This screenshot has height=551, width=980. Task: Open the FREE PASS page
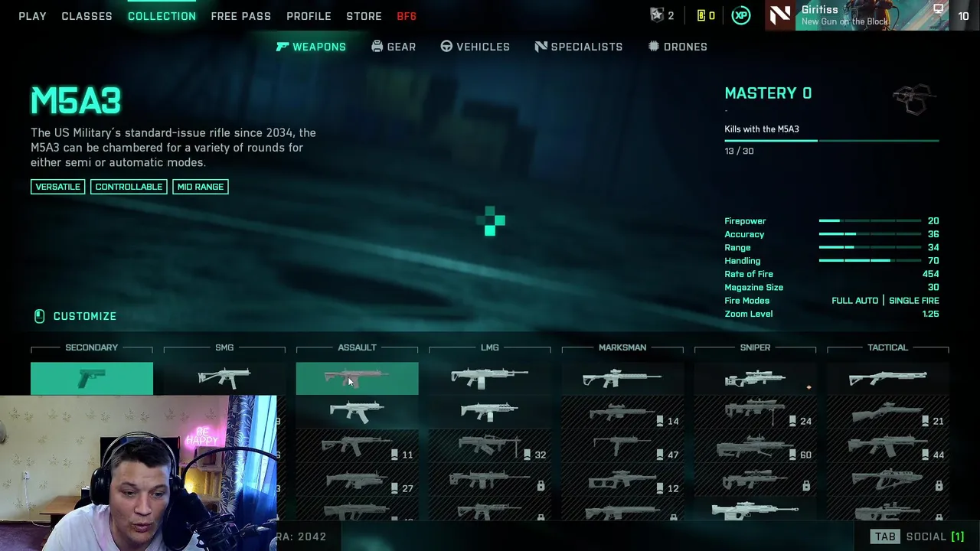point(240,16)
